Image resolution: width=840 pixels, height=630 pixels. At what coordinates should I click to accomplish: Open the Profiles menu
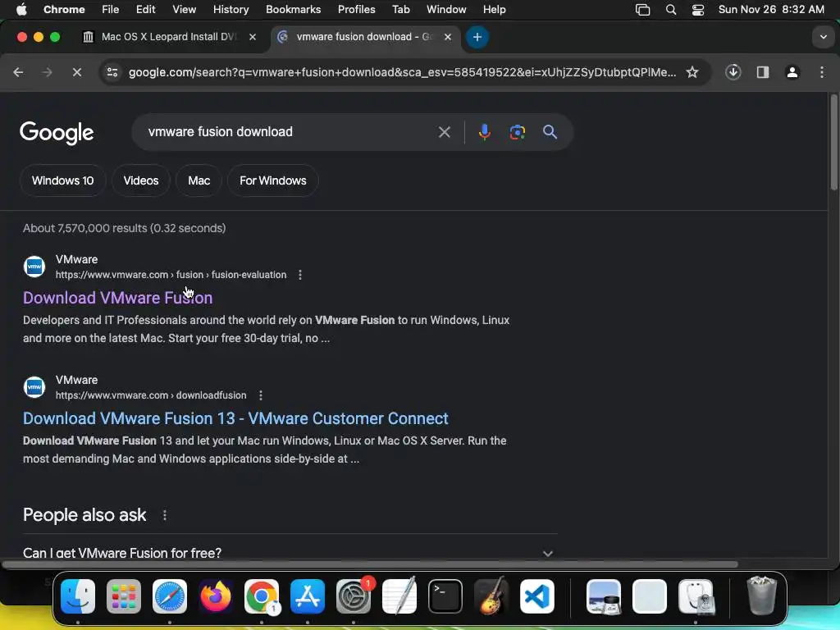click(356, 9)
